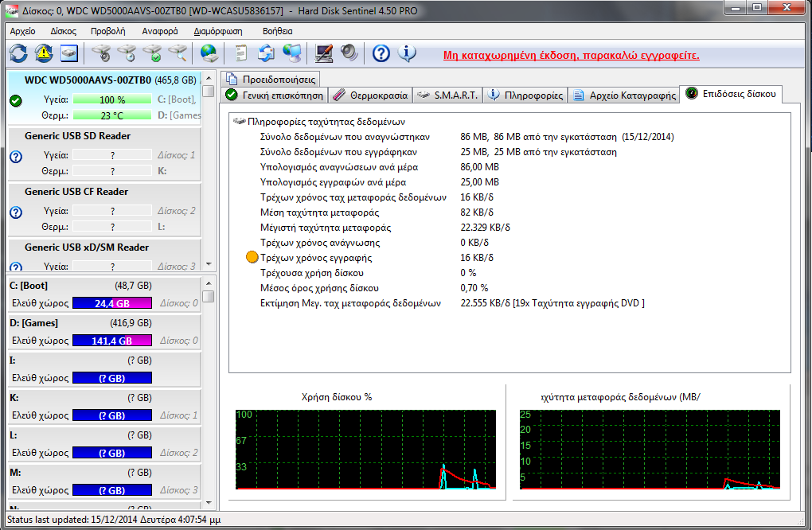812x530 pixels.
Task: Click the Μέγιστη ταχύτητα μεταφοράς row label
Action: point(326,228)
